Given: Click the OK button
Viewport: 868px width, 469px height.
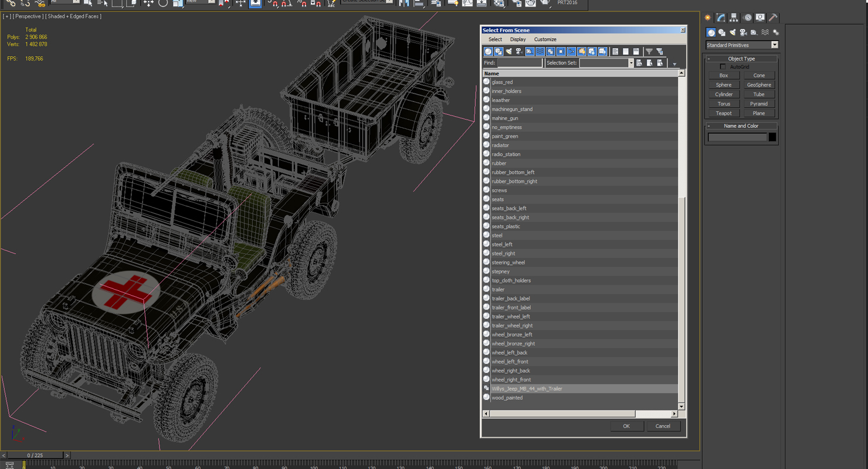Looking at the screenshot, I should 626,426.
